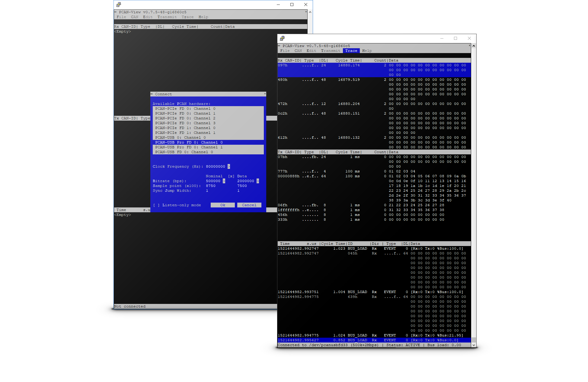Open the Data bitrate 2000000 dropdown
Image resolution: width=588 pixels, height=382 pixels.
(258, 181)
